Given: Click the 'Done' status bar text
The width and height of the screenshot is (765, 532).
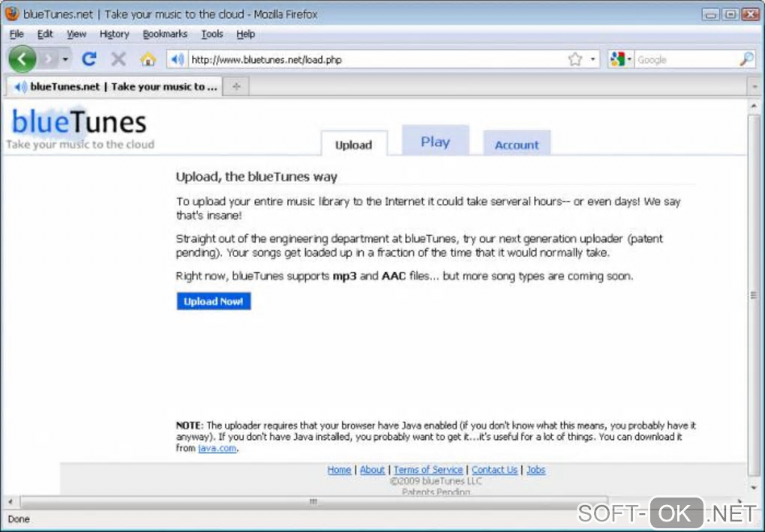Looking at the screenshot, I should coord(19,519).
